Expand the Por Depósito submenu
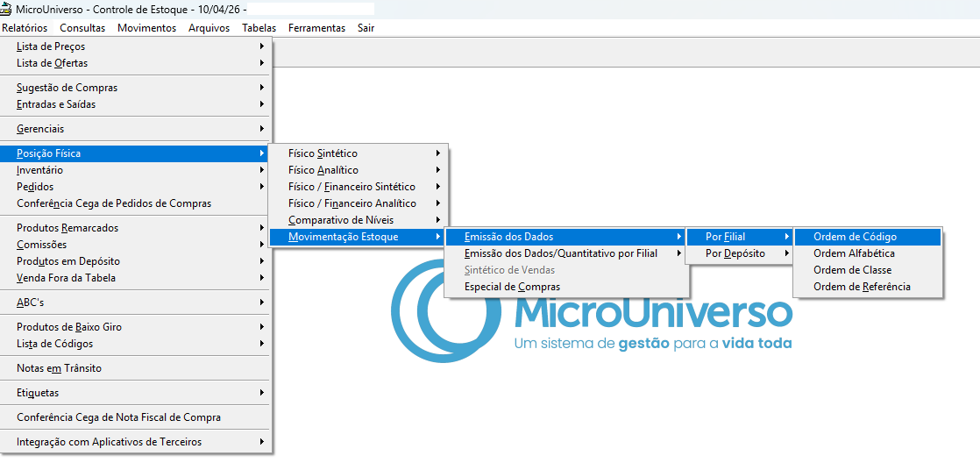 click(x=735, y=253)
